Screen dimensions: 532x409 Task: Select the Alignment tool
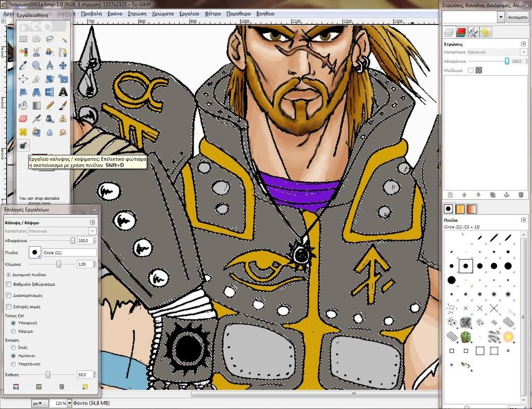point(23,79)
